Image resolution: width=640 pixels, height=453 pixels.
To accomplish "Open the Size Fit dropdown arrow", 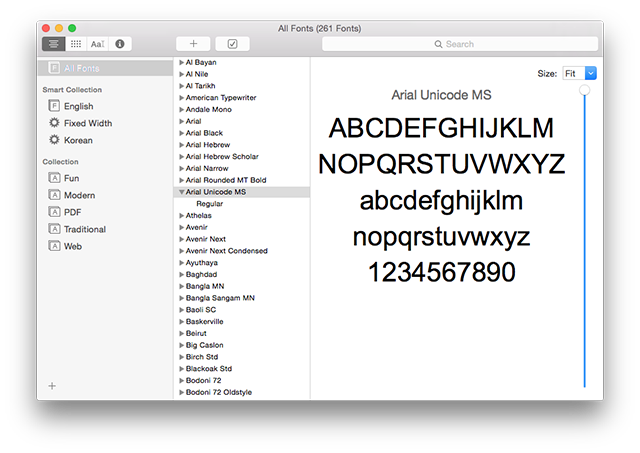I will coord(591,73).
